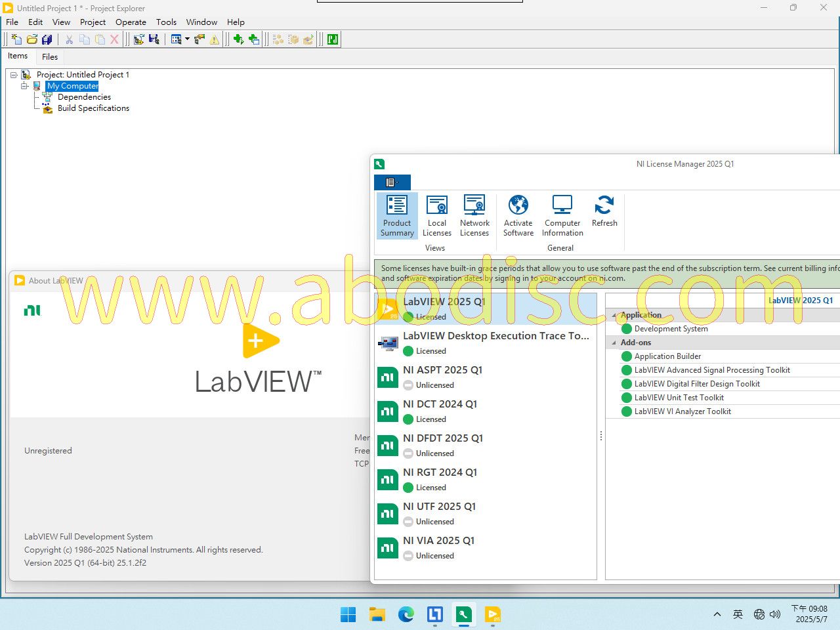The height and width of the screenshot is (630, 840).
Task: Select the NI UTF 2025 Q1 product
Action: 485,513
